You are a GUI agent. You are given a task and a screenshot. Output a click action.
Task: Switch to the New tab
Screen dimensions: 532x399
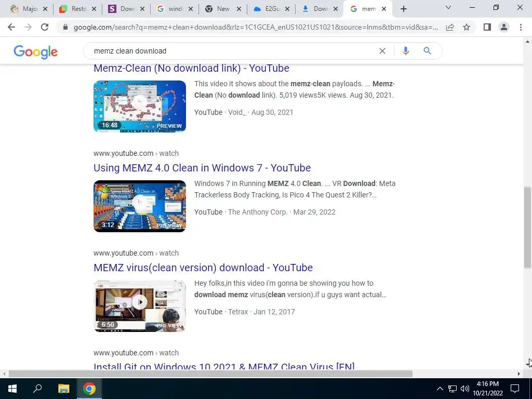[x=222, y=9]
